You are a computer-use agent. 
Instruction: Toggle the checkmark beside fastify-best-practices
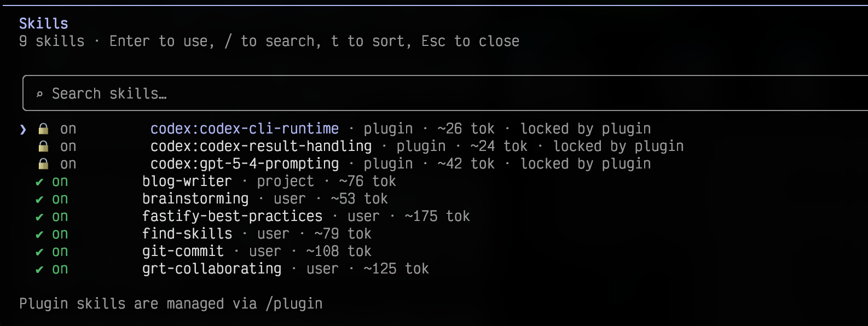[x=39, y=217]
